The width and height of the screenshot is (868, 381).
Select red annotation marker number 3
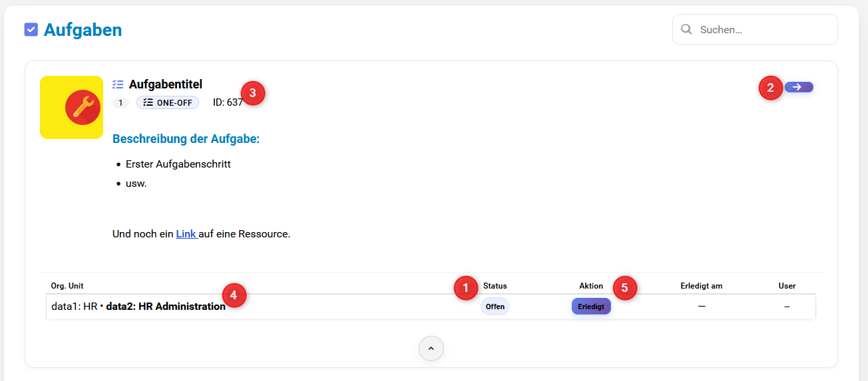[x=252, y=93]
